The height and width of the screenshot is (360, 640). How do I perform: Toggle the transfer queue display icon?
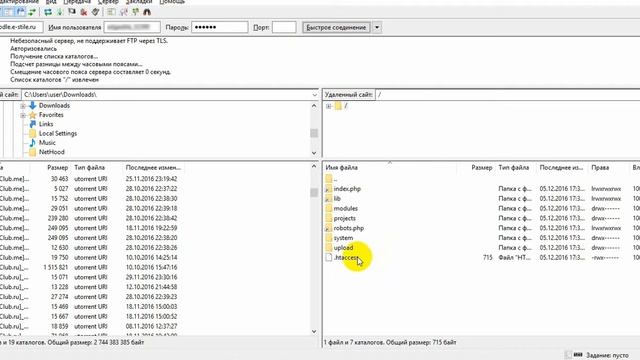click(x=32, y=12)
